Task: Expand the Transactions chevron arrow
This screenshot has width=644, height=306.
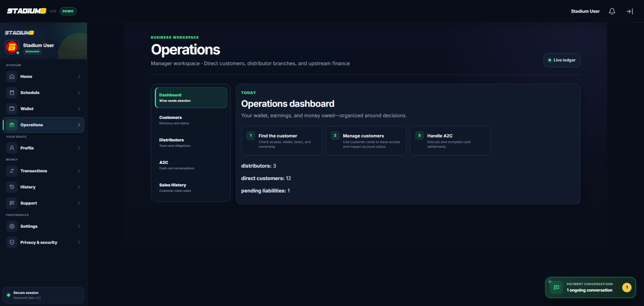Action: click(79, 171)
